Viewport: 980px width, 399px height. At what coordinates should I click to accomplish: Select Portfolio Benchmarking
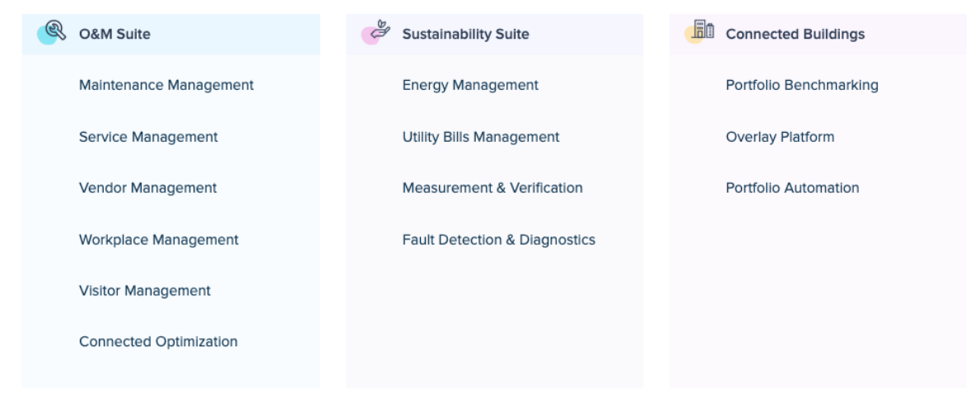pos(802,85)
